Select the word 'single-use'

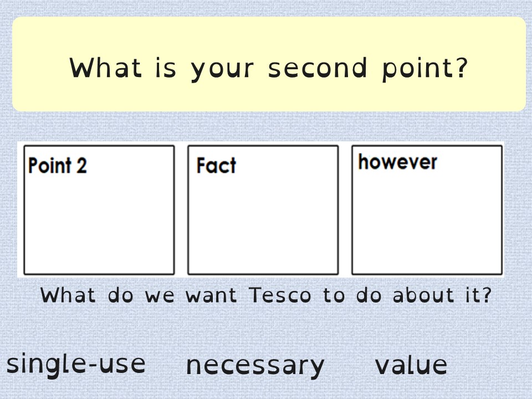coord(76,365)
